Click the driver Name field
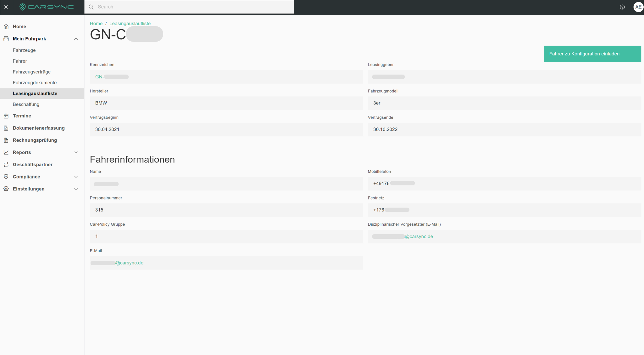 226,184
